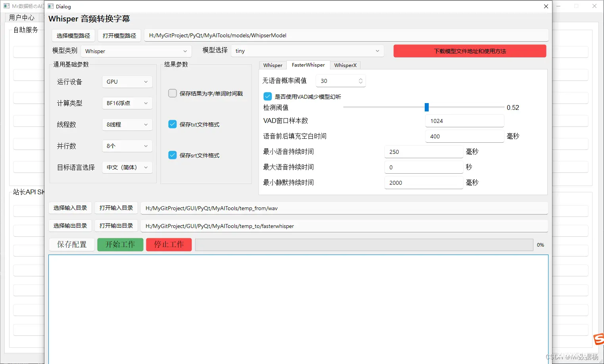This screenshot has height=364, width=604.
Task: Adjust the 无语音概率阈值 spinner arrows
Action: (x=360, y=81)
